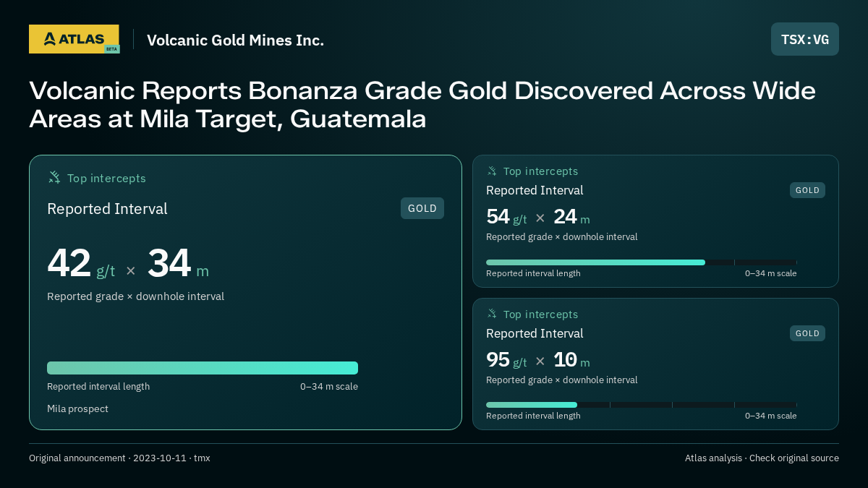Select the Volcanic Gold Mines Inc. company name
Image resolution: width=868 pixels, height=488 pixels.
235,40
